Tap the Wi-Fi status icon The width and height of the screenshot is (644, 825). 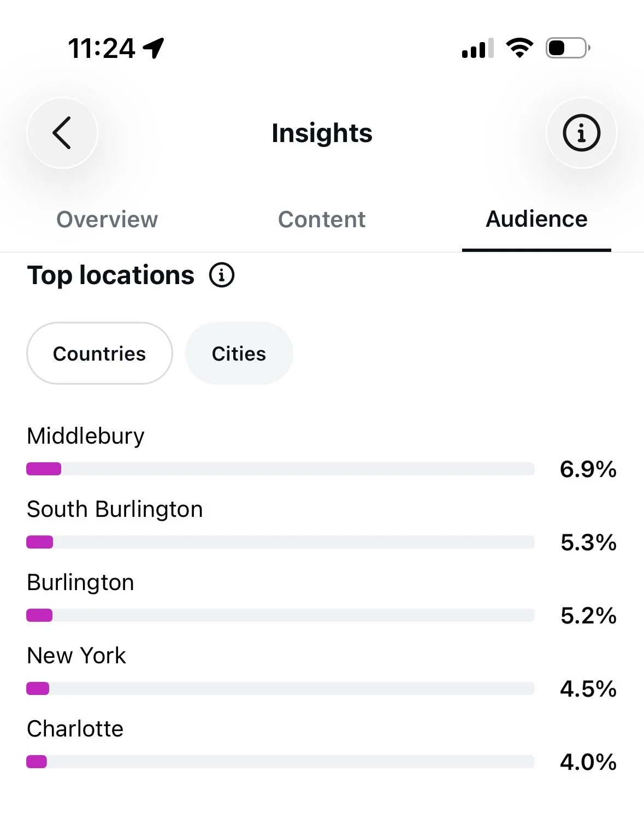pos(519,48)
